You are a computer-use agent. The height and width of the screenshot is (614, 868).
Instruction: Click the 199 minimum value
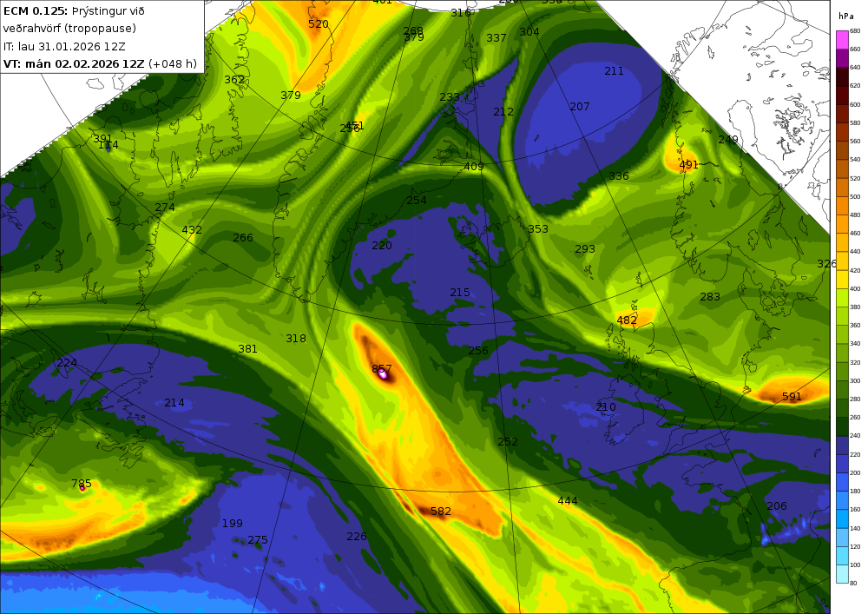pos(232,523)
